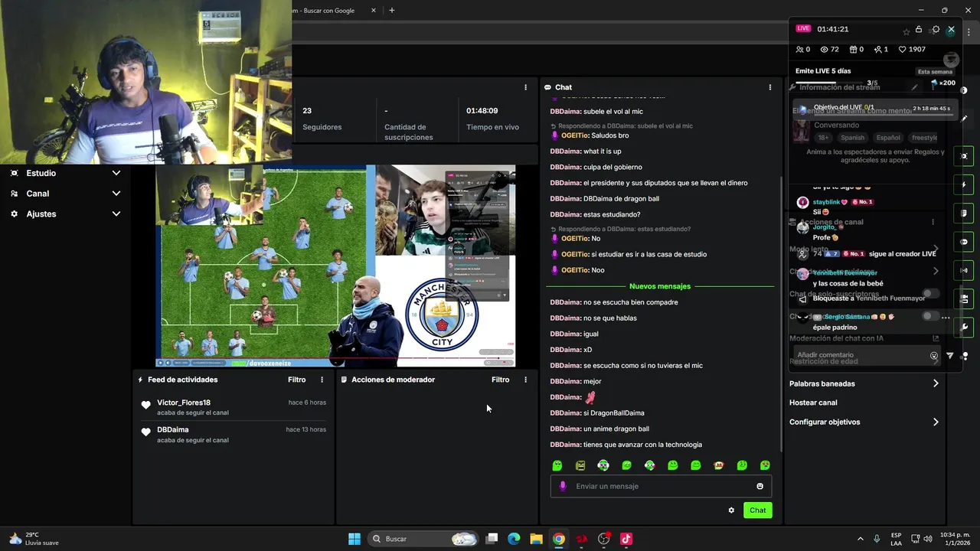Open the Palabras baneadas chevron
This screenshot has height=551, width=980.
point(936,383)
